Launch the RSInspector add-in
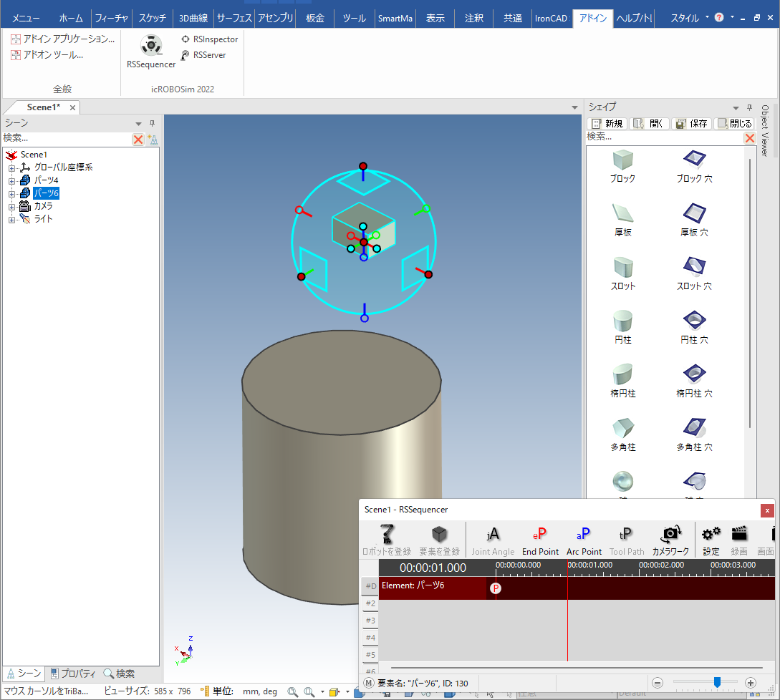Screen dimensions: 780x700 click(209, 39)
